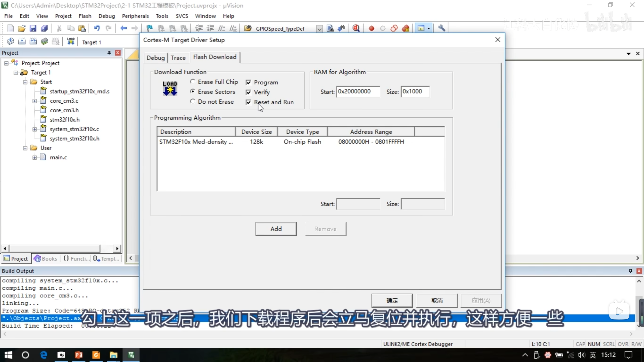Click the Navigate Backward arrow icon
644x362 pixels.
(123, 28)
